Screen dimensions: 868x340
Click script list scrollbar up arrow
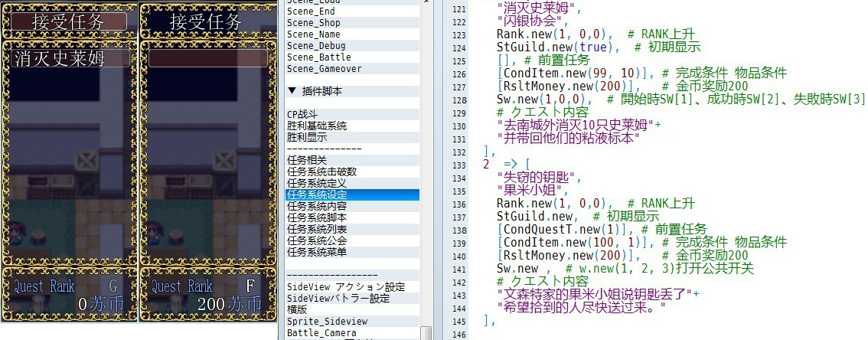(426, 2)
